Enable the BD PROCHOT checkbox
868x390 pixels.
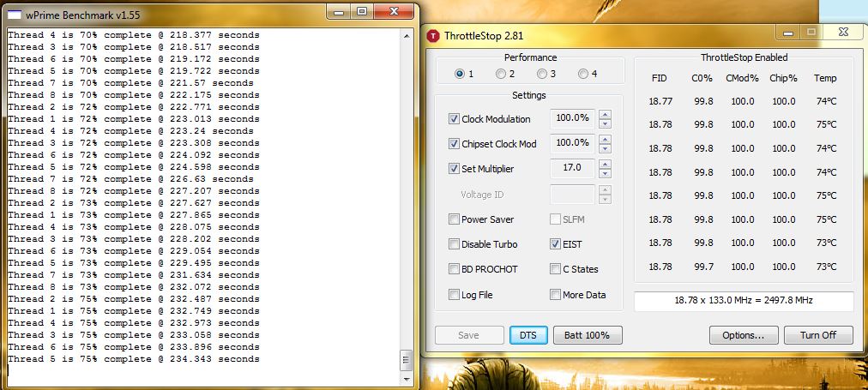454,269
